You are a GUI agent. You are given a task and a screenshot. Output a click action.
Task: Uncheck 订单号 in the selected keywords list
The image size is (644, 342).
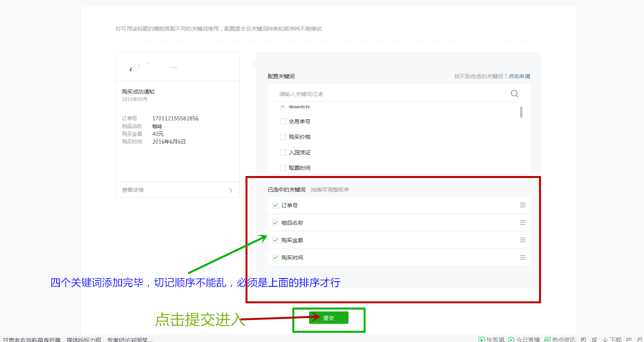[x=275, y=205]
